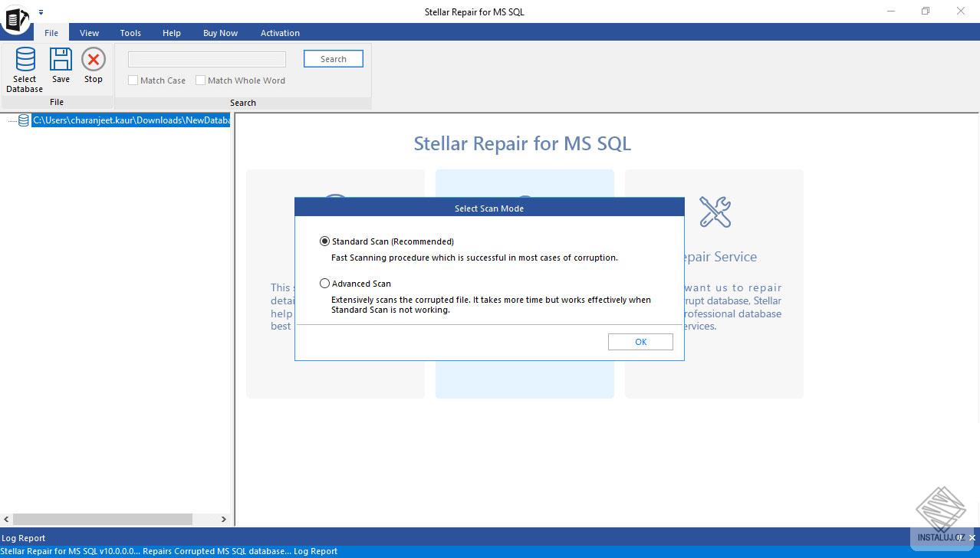Click the status bar log message text
Image resolution: width=980 pixels, height=558 pixels.
click(169, 551)
